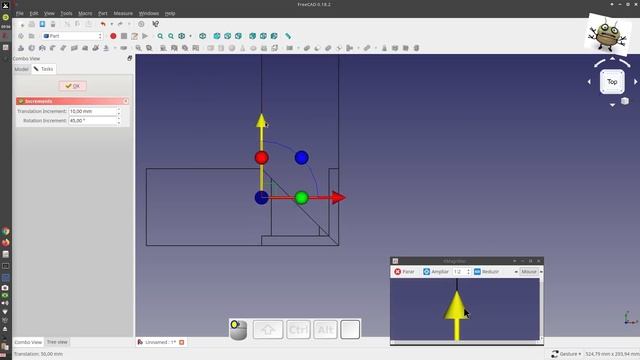Open the Mouse dropdown in magnifier window
The width and height of the screenshot is (640, 360).
[529, 271]
